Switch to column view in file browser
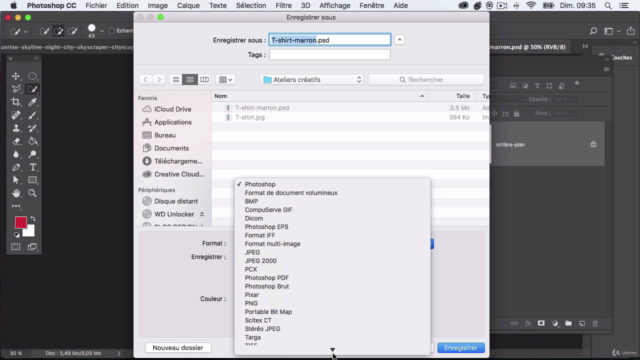Image resolution: width=640 pixels, height=360 pixels. click(204, 80)
